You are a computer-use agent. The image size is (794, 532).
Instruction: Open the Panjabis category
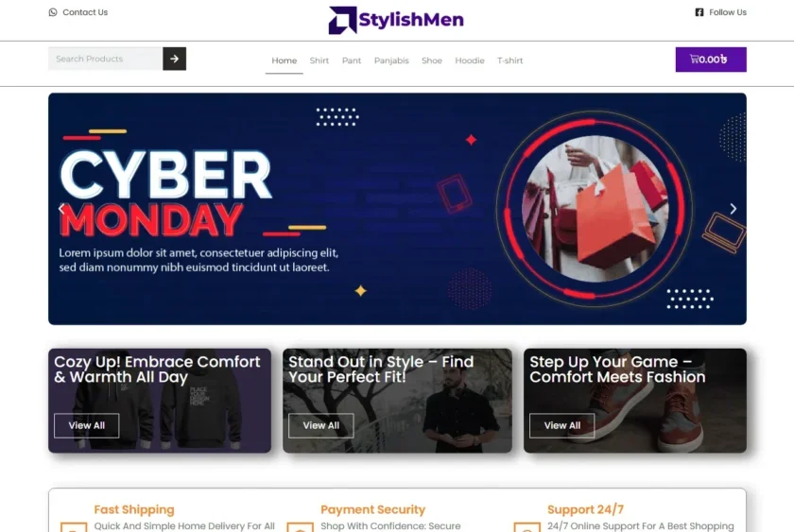click(x=391, y=60)
